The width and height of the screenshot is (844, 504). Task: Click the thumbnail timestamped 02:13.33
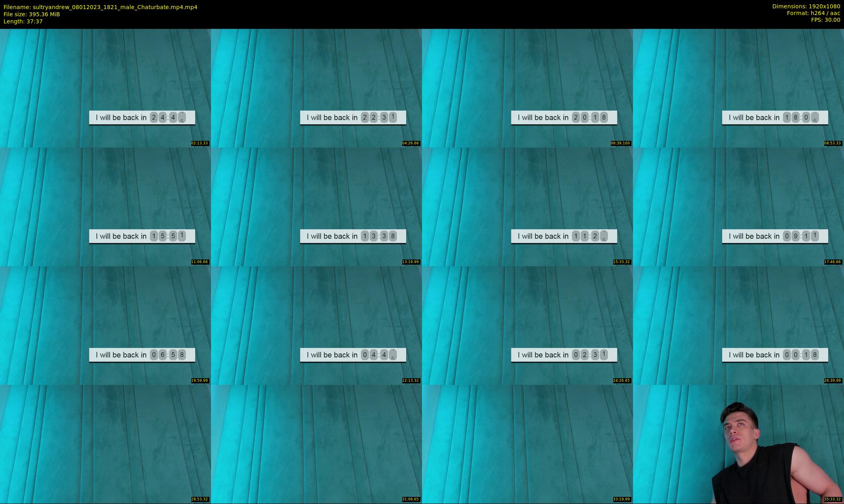click(x=105, y=88)
